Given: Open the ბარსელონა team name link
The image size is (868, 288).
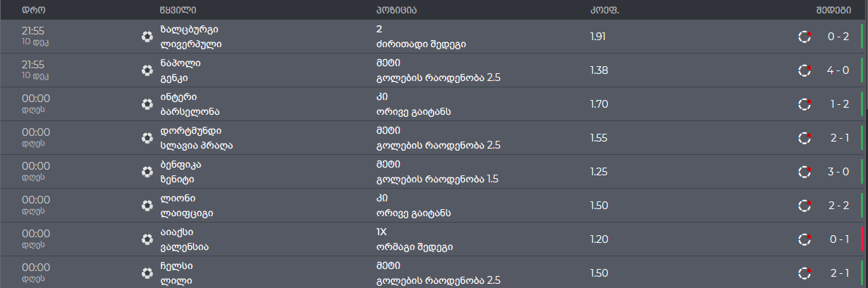Looking at the screenshot, I should click(191, 112).
